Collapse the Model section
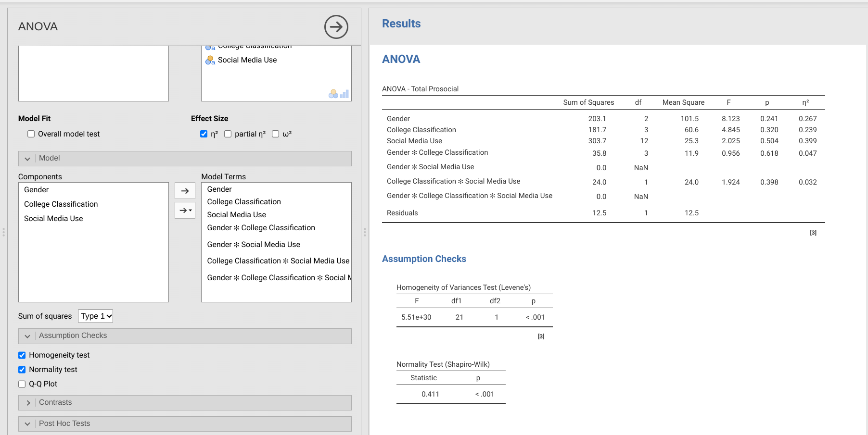868x435 pixels. tap(185, 159)
